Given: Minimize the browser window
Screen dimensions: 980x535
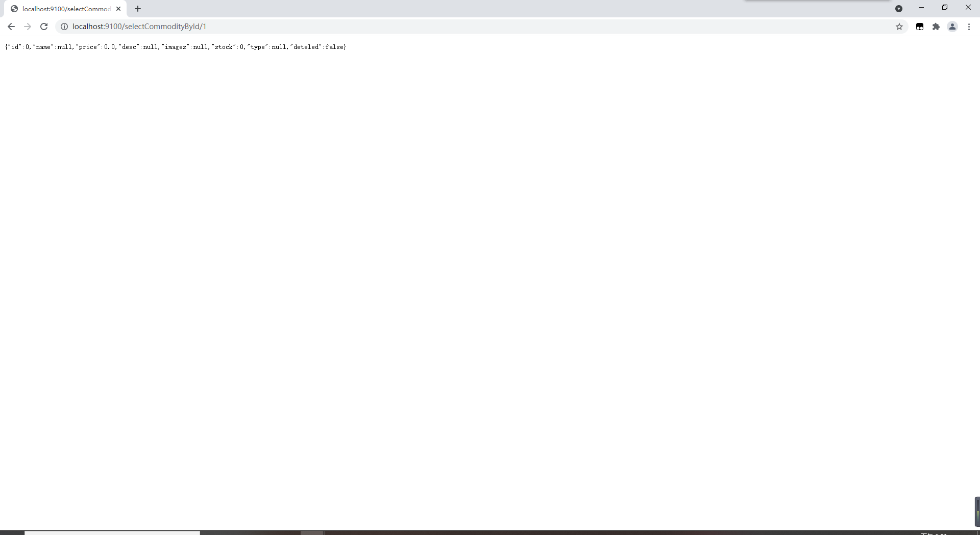Looking at the screenshot, I should 921,8.
